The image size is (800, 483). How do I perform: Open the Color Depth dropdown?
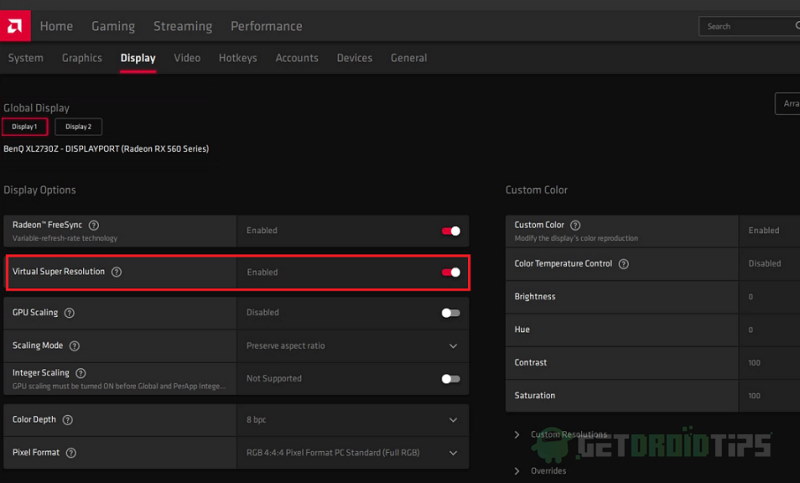[453, 420]
